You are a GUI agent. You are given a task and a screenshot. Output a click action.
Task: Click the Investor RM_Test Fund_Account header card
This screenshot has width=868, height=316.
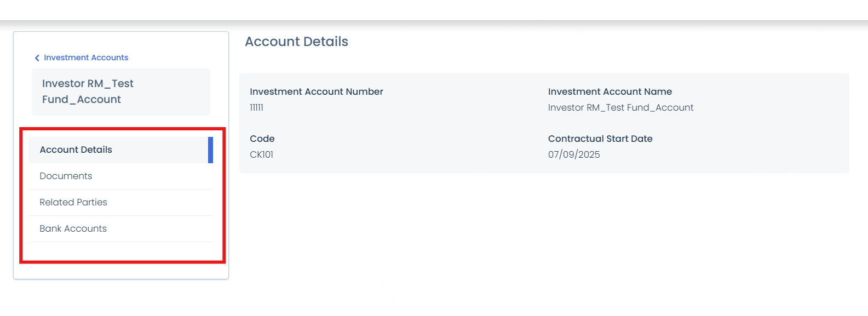point(120,91)
